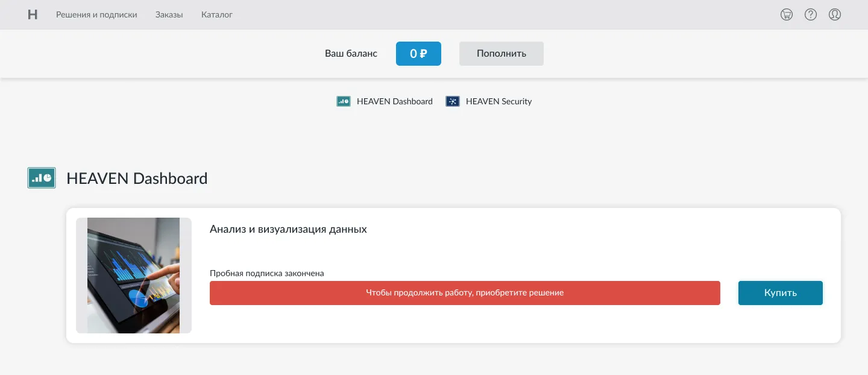The image size is (868, 375).
Task: Click the blue 0 ₽ balance badge
Action: click(418, 54)
